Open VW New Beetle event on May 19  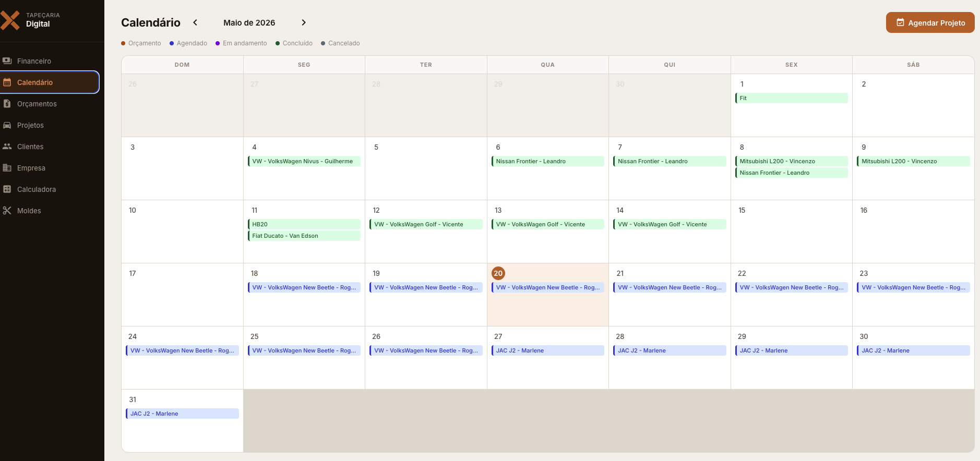(426, 287)
